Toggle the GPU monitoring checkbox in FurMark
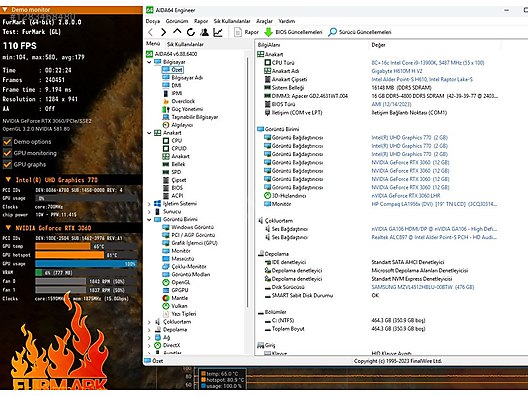528x396 pixels. click(x=7, y=153)
